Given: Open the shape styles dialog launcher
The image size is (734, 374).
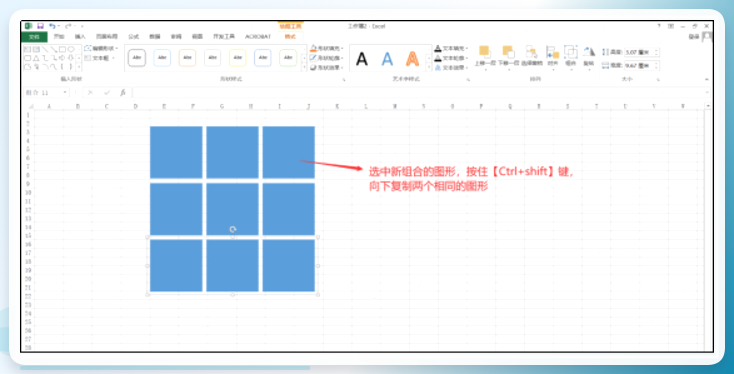Looking at the screenshot, I should point(344,80).
